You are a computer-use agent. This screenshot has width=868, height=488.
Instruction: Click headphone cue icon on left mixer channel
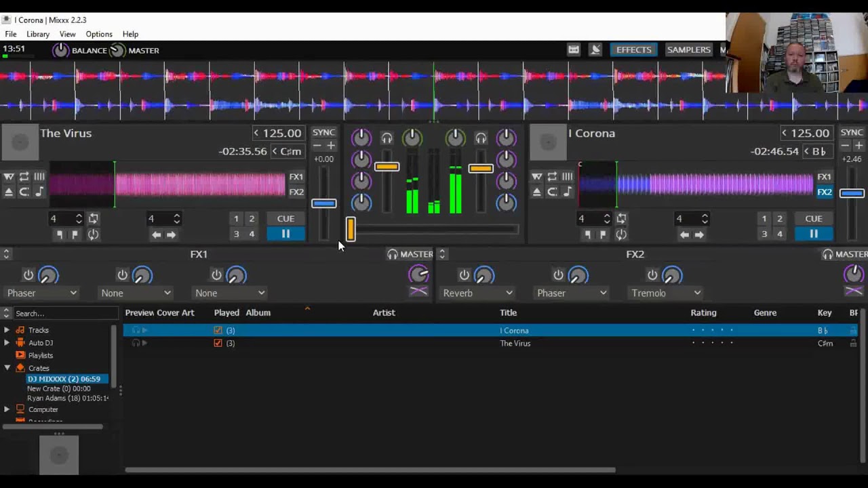tap(387, 139)
